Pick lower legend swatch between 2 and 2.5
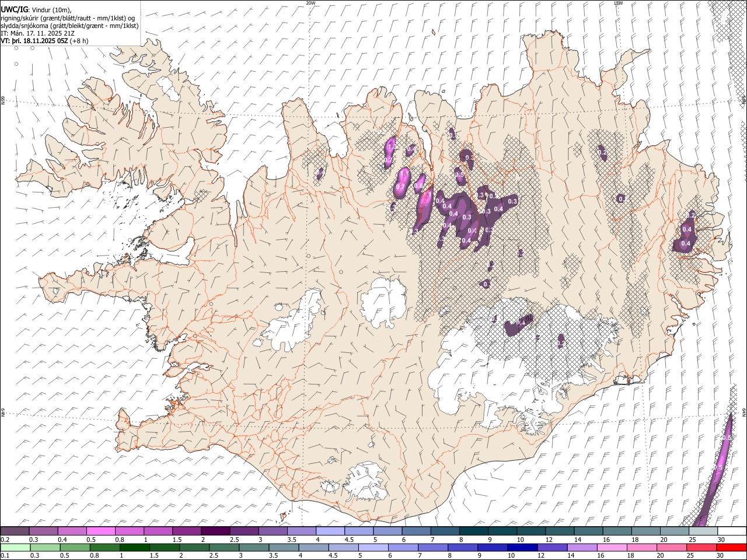Image resolution: width=747 pixels, height=560 pixels. [x=194, y=547]
